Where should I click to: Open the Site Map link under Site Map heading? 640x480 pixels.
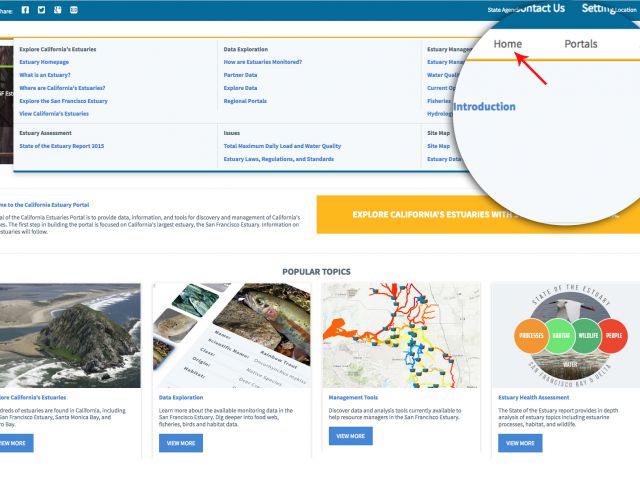[438, 146]
